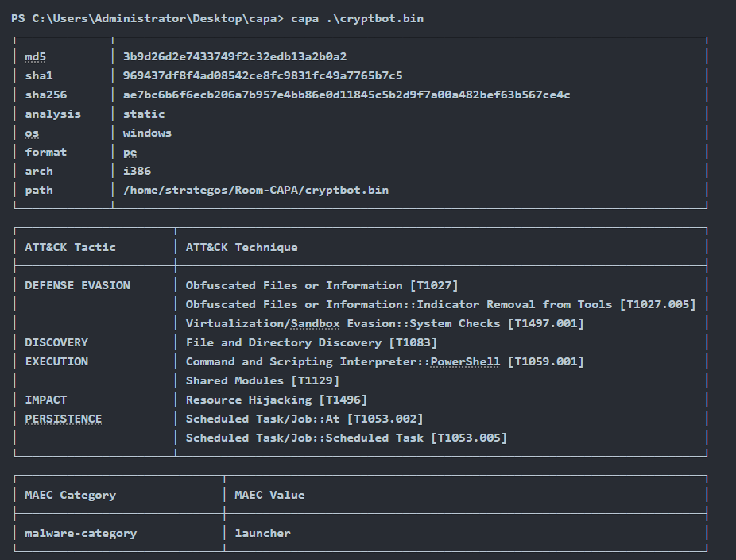This screenshot has width=736, height=560.
Task: Click the md5 row label
Action: (x=35, y=56)
